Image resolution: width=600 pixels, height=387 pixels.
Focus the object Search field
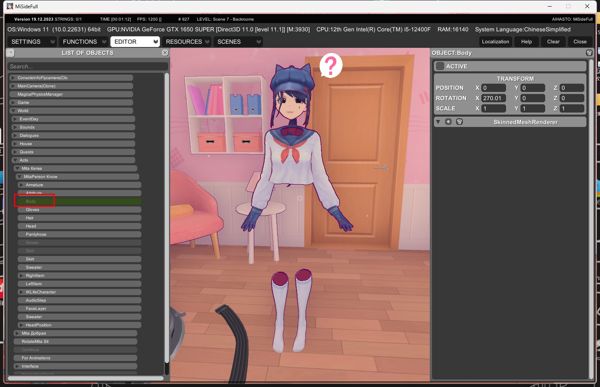tap(87, 66)
